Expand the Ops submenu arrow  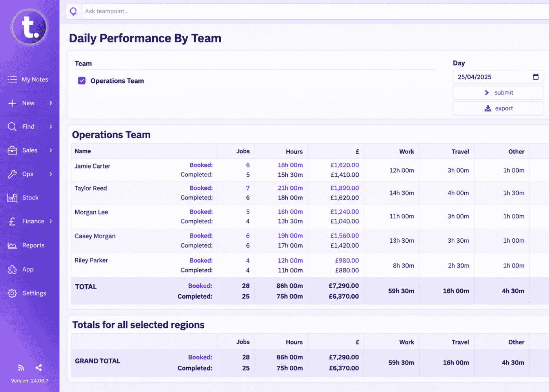point(51,174)
